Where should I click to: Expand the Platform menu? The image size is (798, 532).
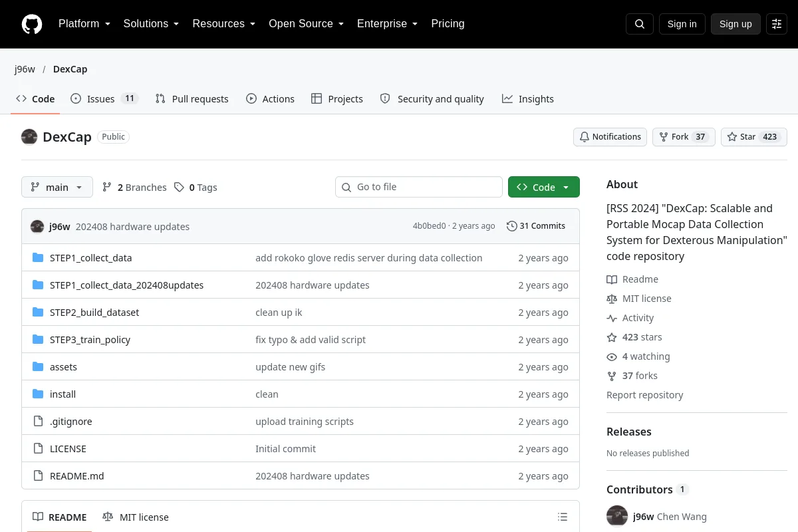(x=84, y=24)
